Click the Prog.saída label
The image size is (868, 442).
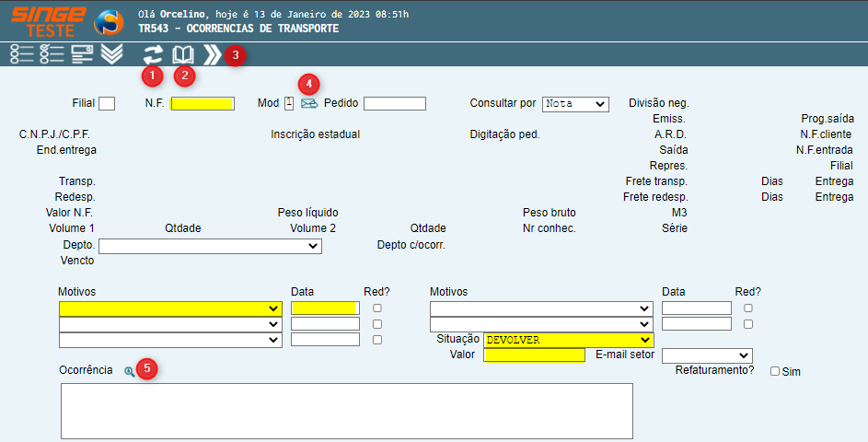(x=827, y=119)
